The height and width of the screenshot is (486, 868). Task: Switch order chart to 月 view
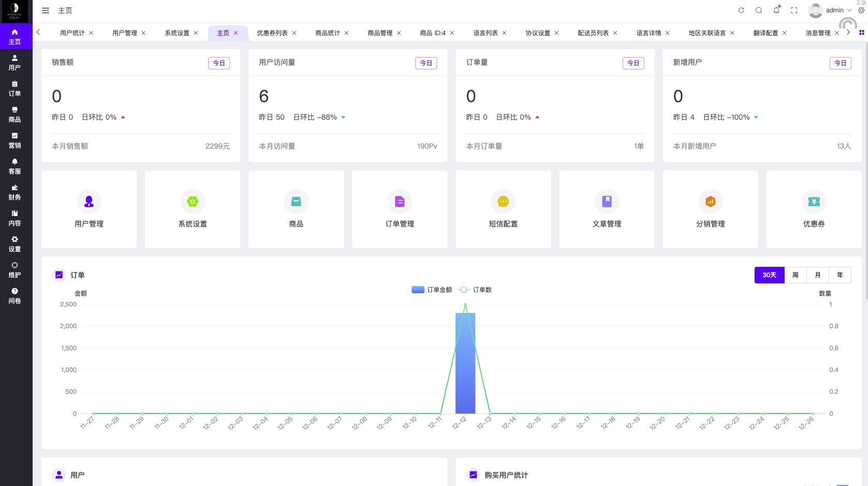pyautogui.click(x=818, y=275)
